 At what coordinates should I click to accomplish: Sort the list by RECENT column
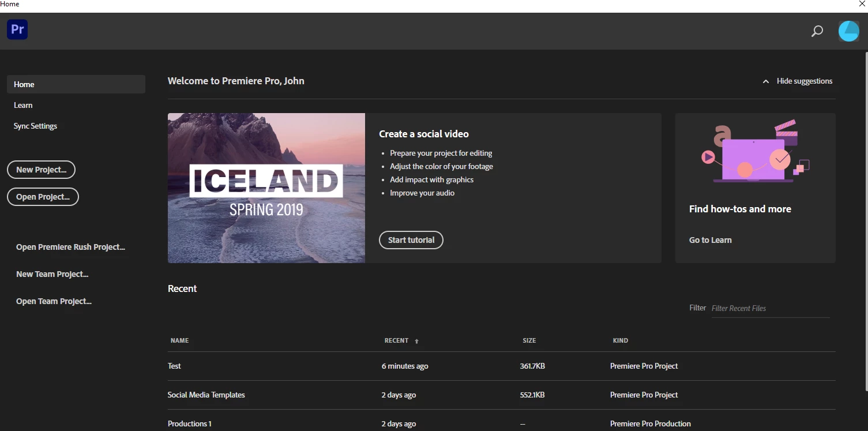click(x=396, y=340)
